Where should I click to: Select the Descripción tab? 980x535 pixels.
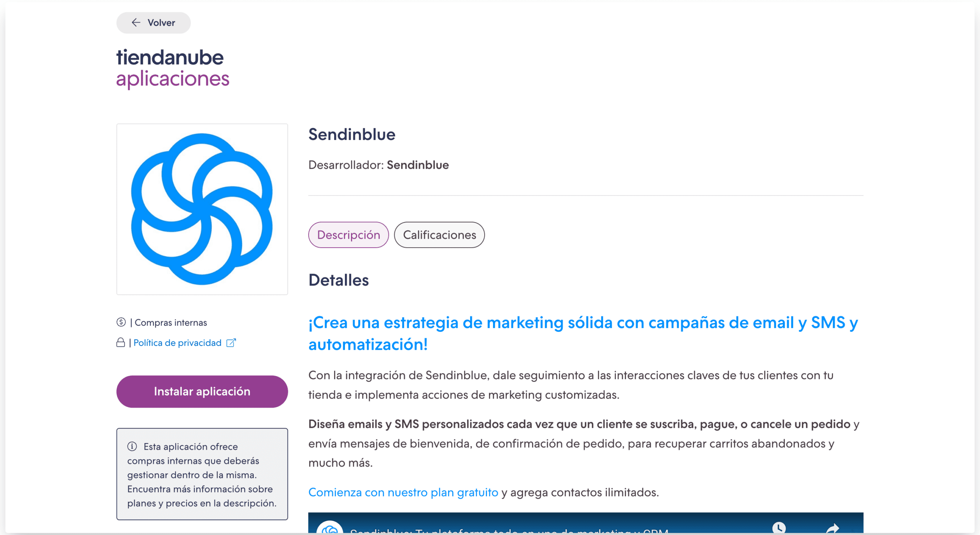click(x=348, y=235)
